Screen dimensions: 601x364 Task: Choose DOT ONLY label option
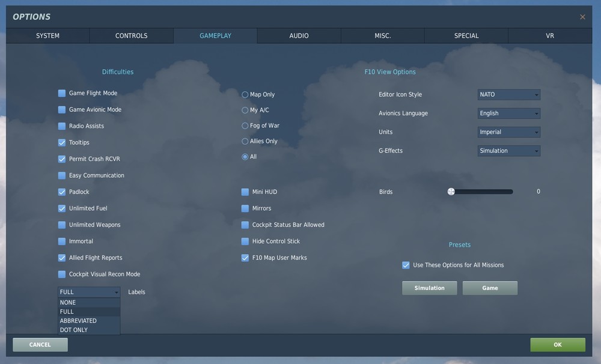point(89,330)
